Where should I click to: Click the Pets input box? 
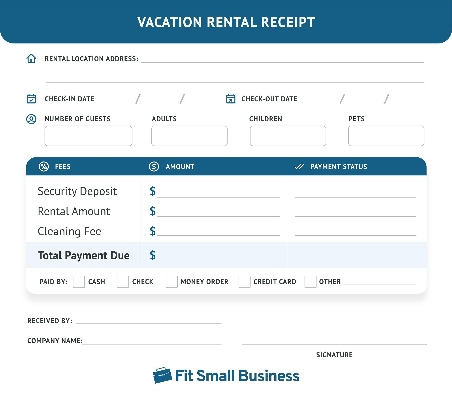tap(386, 136)
